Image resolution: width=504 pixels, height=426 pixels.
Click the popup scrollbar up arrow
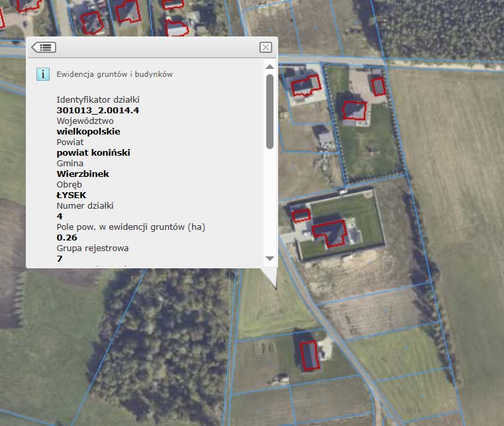pos(270,66)
